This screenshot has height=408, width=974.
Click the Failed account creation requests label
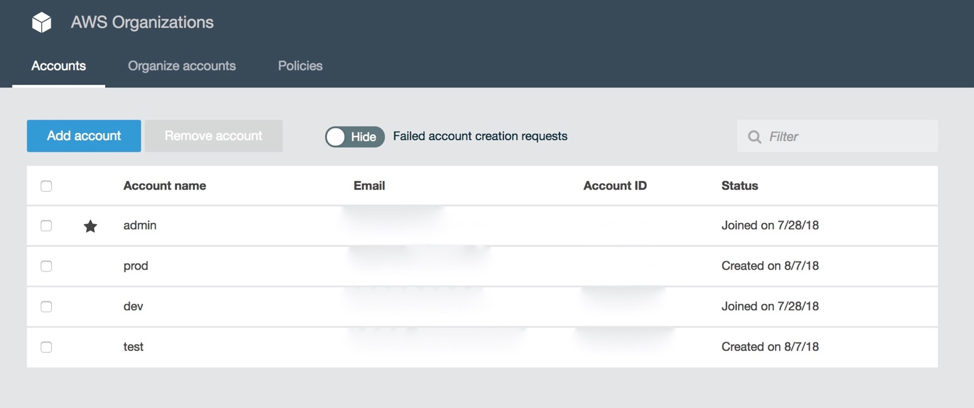pyautogui.click(x=480, y=136)
